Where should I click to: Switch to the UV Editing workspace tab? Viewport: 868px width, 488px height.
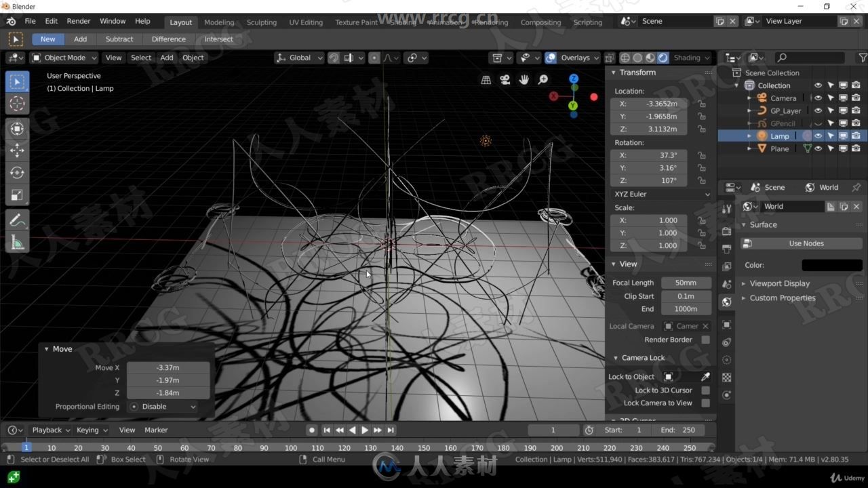click(x=306, y=22)
